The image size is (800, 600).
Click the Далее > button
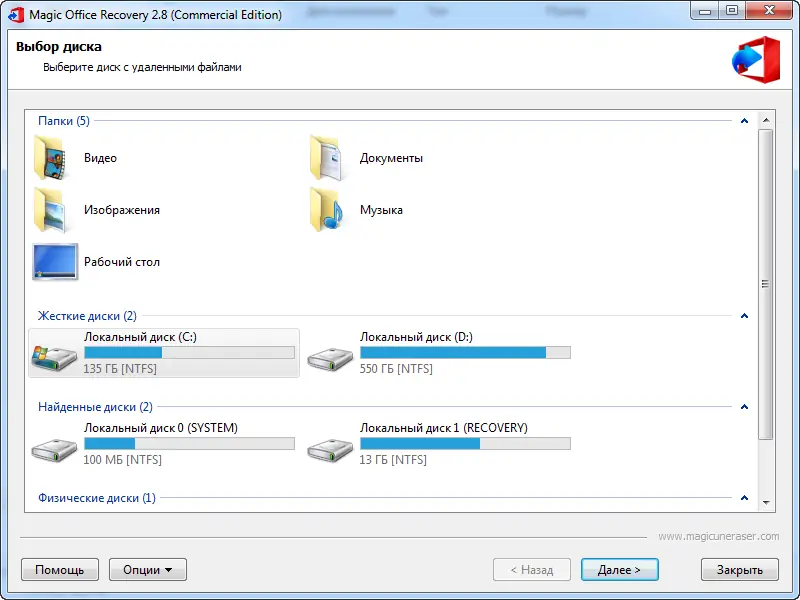coord(619,569)
